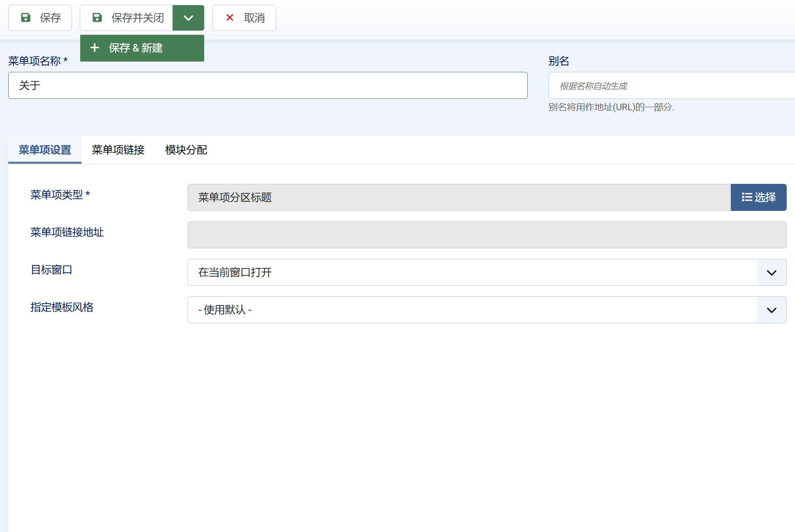Expand the - 使用默认 - template style dropdown

coord(487,310)
